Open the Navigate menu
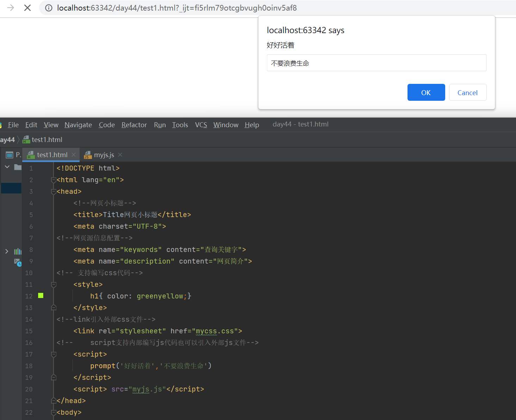 [x=78, y=125]
